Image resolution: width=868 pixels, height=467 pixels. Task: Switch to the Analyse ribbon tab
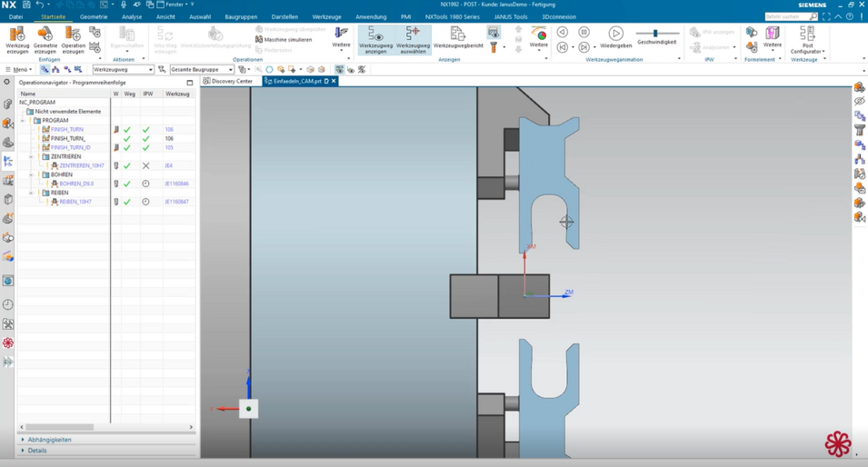(x=132, y=17)
